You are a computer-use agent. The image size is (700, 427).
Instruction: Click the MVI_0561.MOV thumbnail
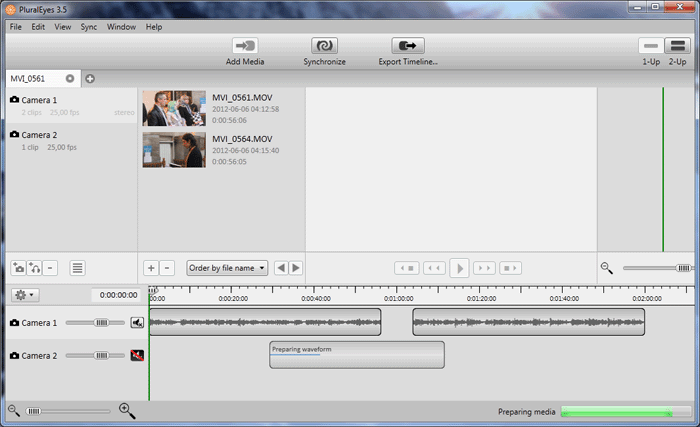click(174, 108)
